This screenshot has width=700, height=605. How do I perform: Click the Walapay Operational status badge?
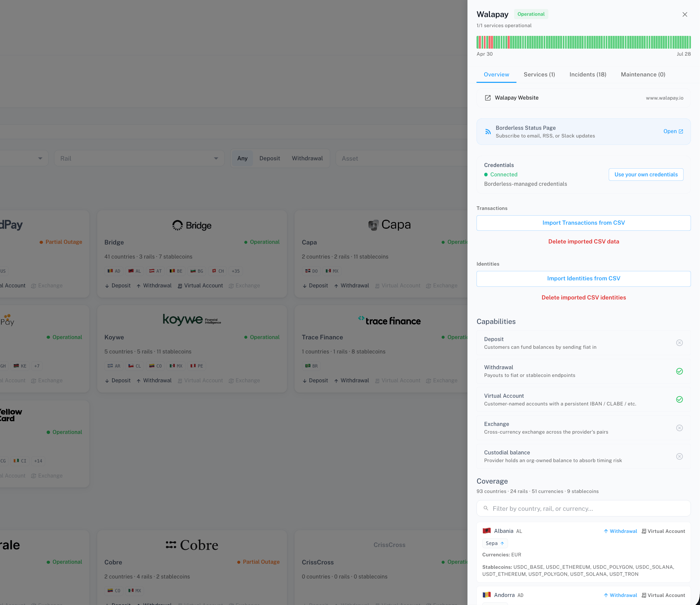coord(531,14)
